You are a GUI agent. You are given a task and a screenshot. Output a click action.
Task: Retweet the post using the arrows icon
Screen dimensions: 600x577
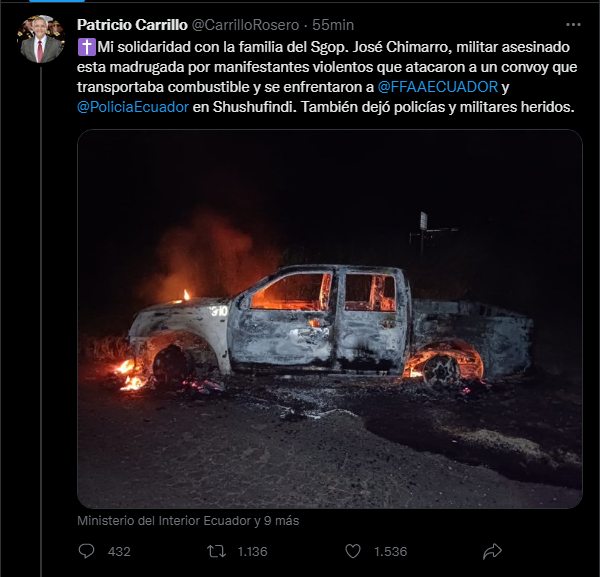coord(216,551)
